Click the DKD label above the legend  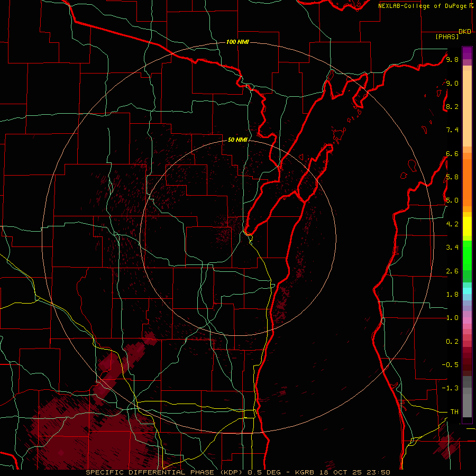(x=465, y=32)
